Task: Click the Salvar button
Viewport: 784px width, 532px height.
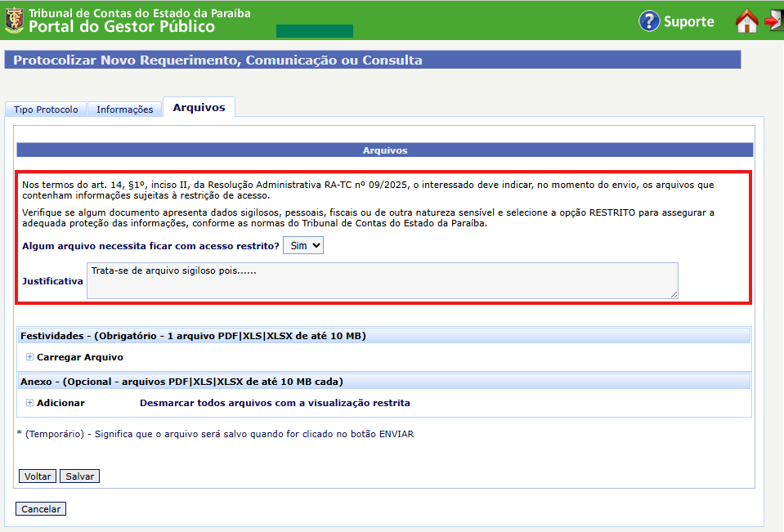Action: tap(79, 476)
